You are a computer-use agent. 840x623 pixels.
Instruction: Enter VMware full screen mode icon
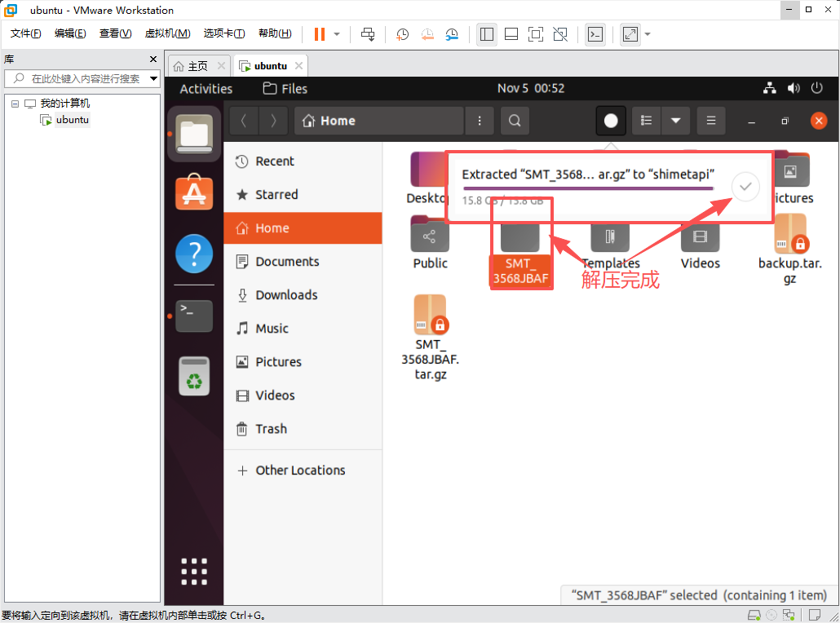click(536, 34)
